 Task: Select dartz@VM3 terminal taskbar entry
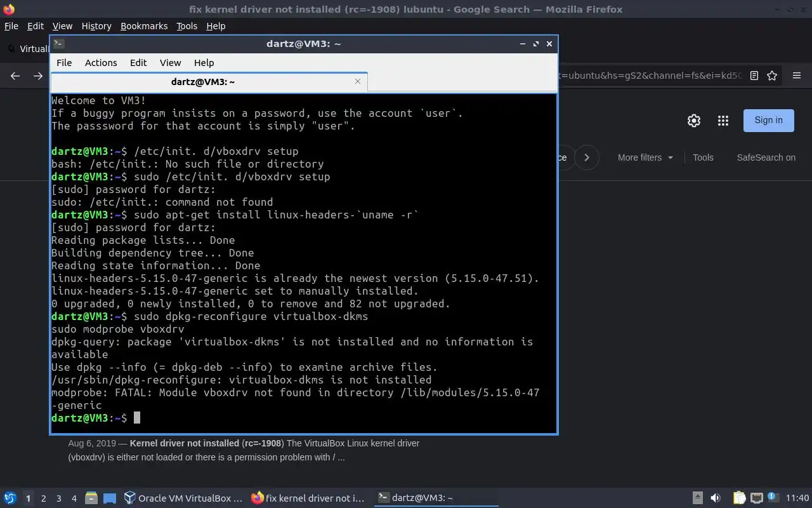click(x=435, y=498)
